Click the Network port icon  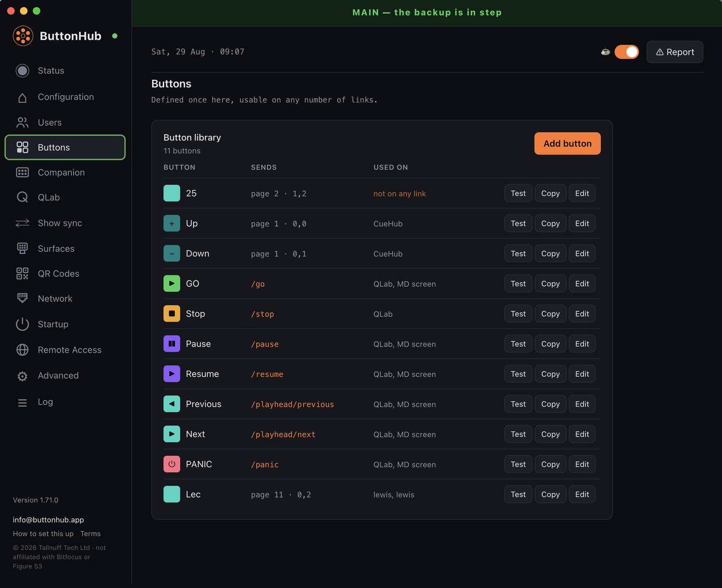pos(23,298)
